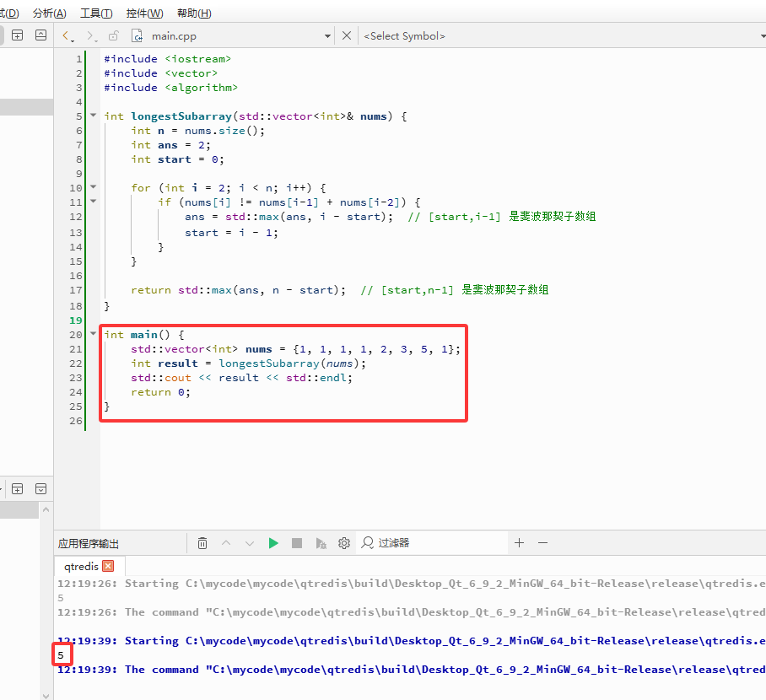The height and width of the screenshot is (700, 766).
Task: Split lower sidebar view icon
Action: [x=17, y=489]
